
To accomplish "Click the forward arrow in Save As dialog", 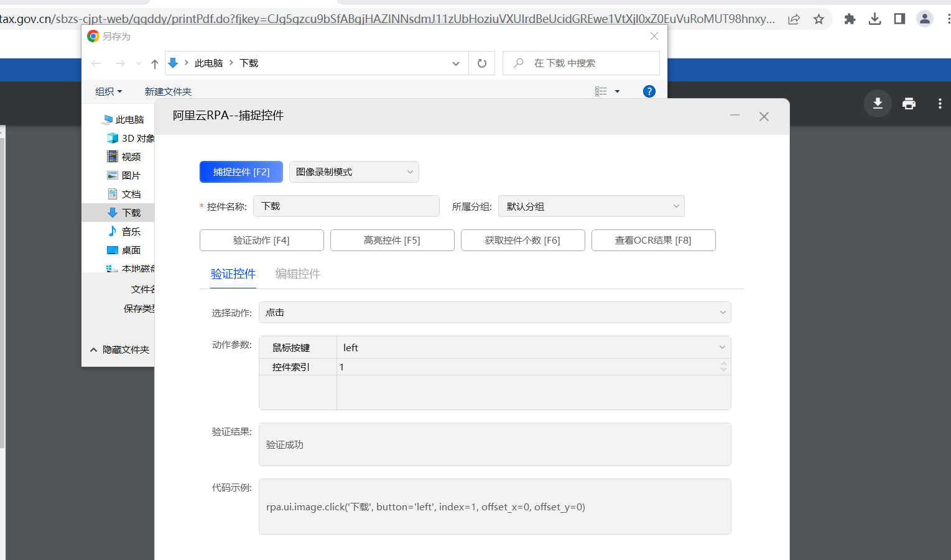I will 120,63.
